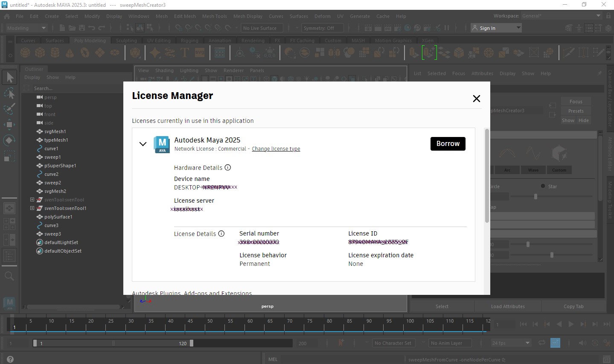Viewport: 614px width, 364px height.
Task: Open the content browser shelf icon
Action: click(220, 53)
